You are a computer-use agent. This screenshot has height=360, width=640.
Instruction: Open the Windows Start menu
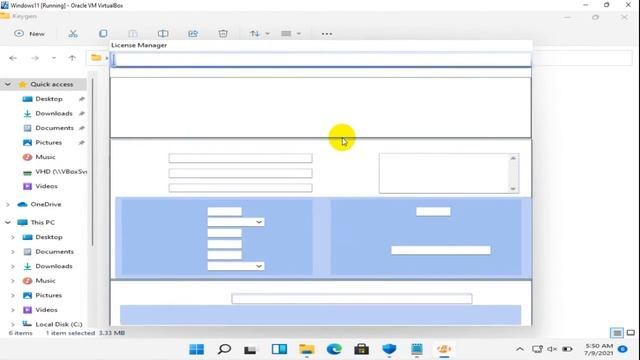click(x=197, y=349)
